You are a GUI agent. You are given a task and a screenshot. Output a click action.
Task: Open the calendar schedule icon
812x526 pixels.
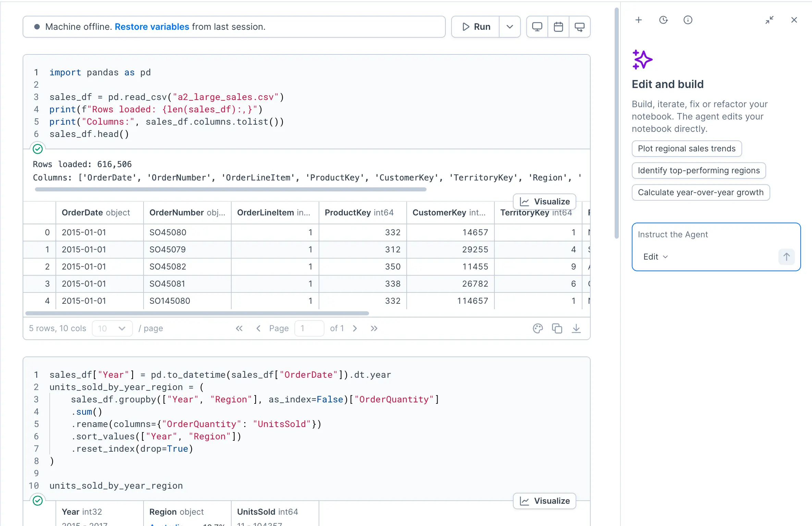coord(558,27)
